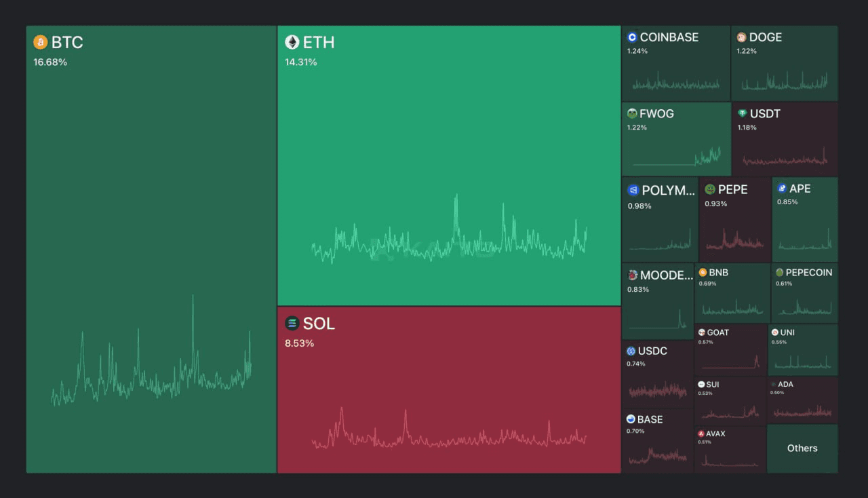Click the PEPE red sparkline chart

tap(734, 240)
